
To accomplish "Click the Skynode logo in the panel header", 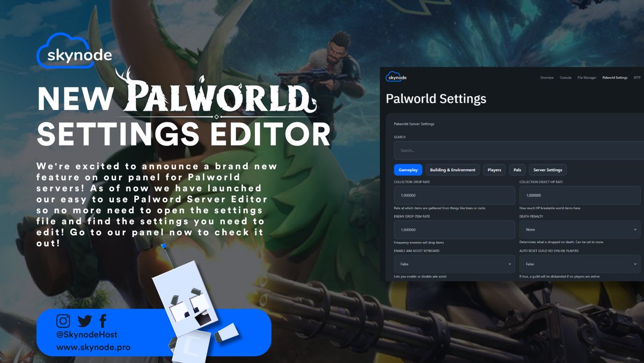I will (396, 77).
